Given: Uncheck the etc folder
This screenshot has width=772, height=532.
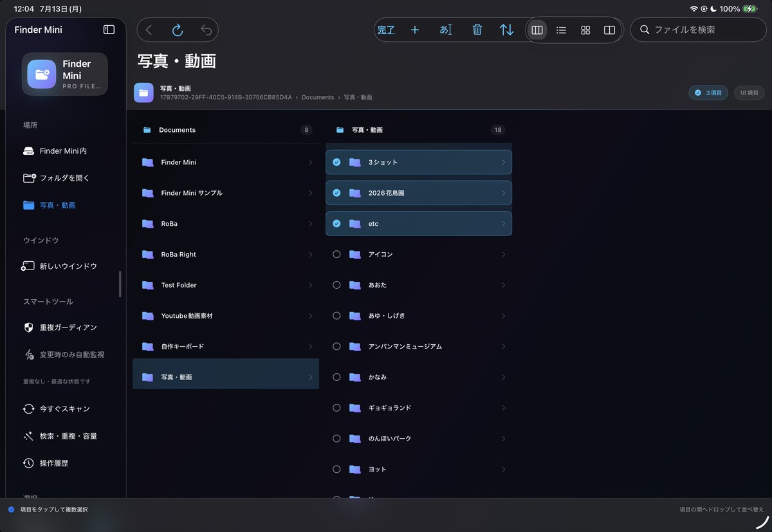Looking at the screenshot, I should pyautogui.click(x=336, y=224).
